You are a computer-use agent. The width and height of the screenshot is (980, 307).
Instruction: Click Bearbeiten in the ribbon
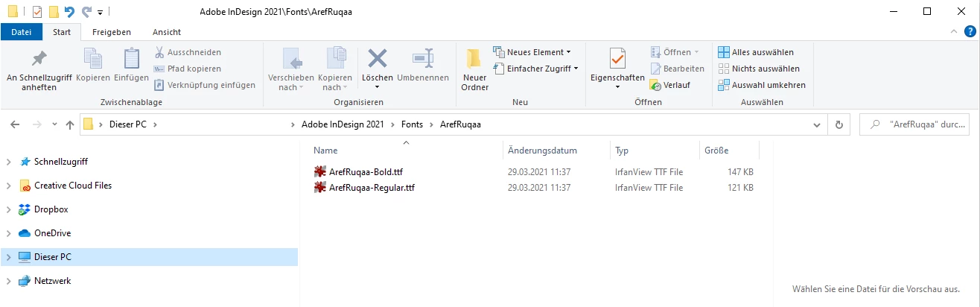point(677,69)
